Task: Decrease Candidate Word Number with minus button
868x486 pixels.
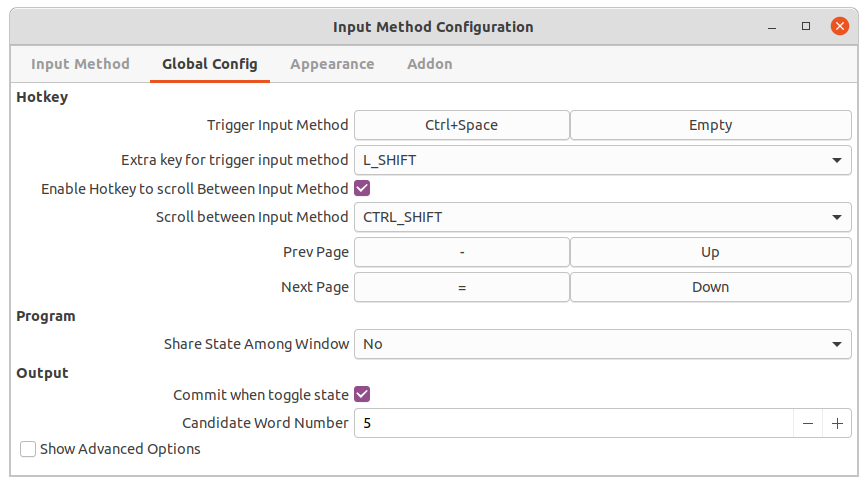Action: (808, 423)
